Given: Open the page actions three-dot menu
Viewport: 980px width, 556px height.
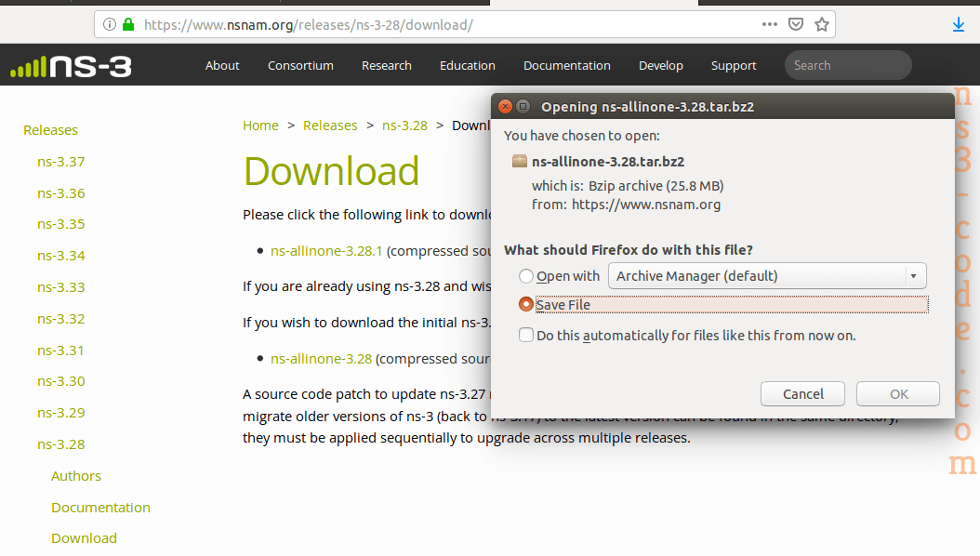Looking at the screenshot, I should click(x=769, y=24).
